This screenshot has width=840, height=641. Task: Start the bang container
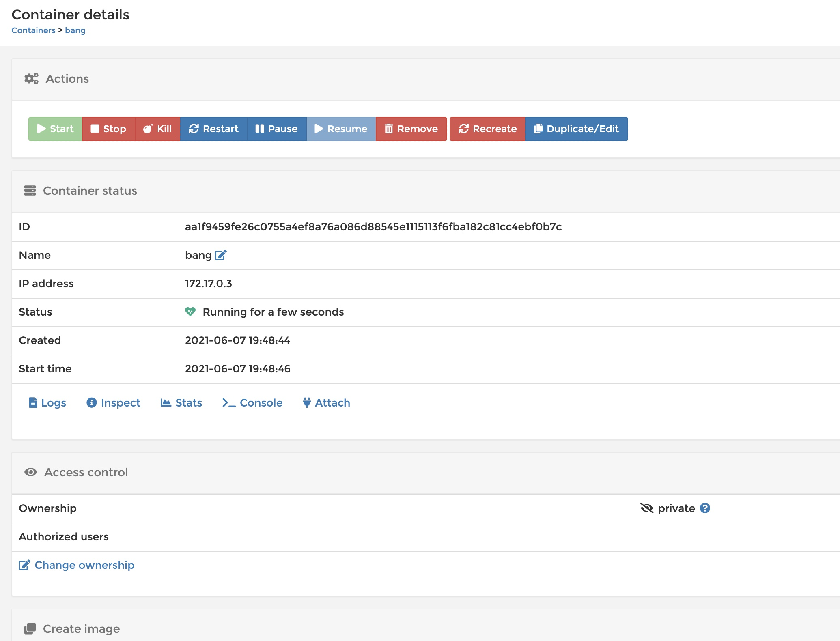click(54, 129)
